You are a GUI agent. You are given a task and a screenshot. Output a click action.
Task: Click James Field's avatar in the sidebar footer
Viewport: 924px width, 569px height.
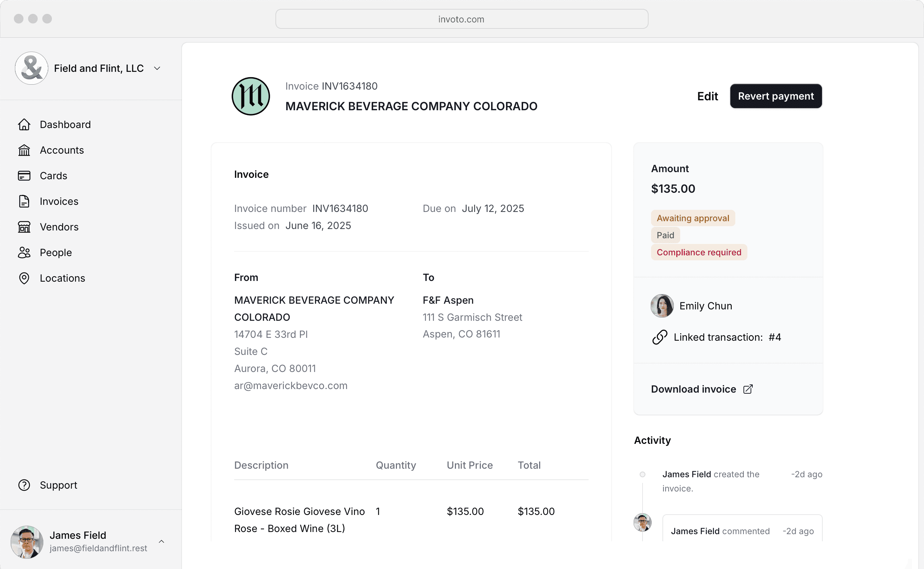click(x=27, y=542)
